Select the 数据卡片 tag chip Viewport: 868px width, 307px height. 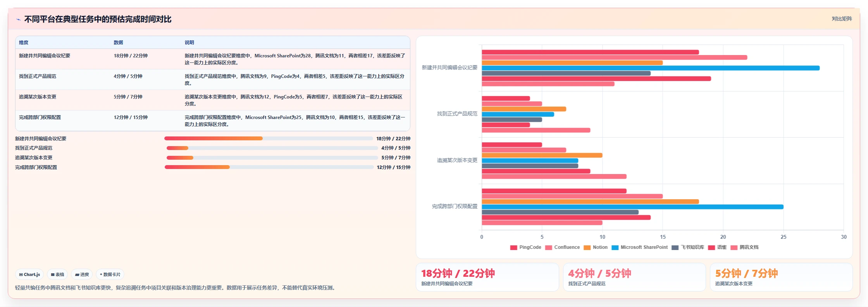(x=110, y=274)
